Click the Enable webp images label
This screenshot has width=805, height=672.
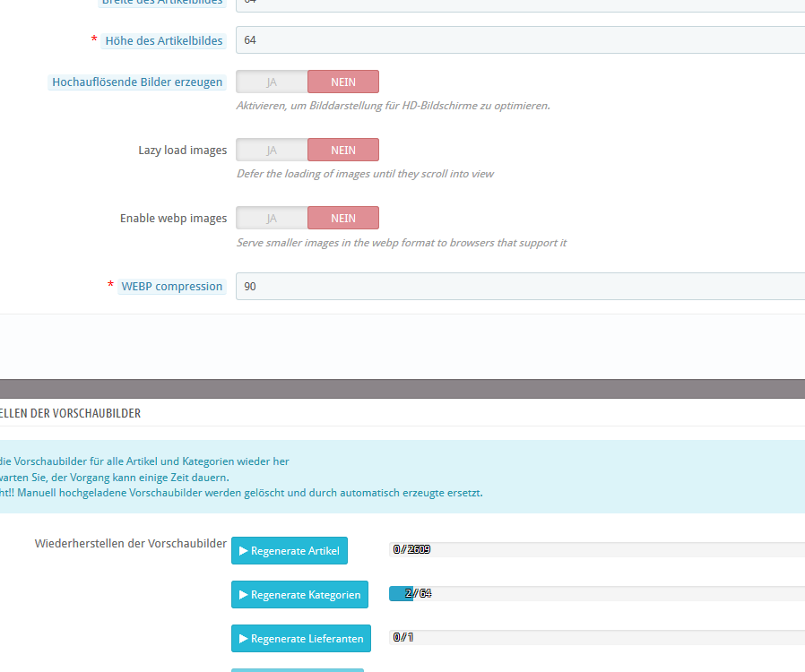pos(173,219)
